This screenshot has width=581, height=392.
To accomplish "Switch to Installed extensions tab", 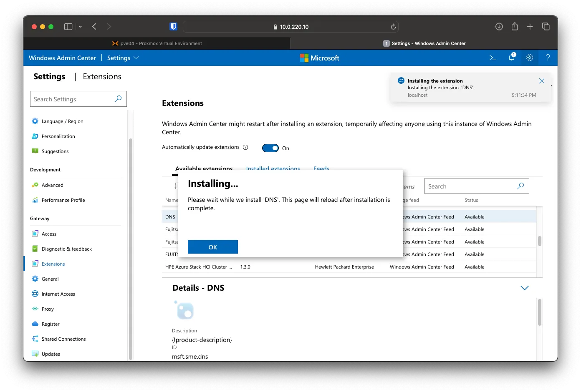I will click(273, 168).
